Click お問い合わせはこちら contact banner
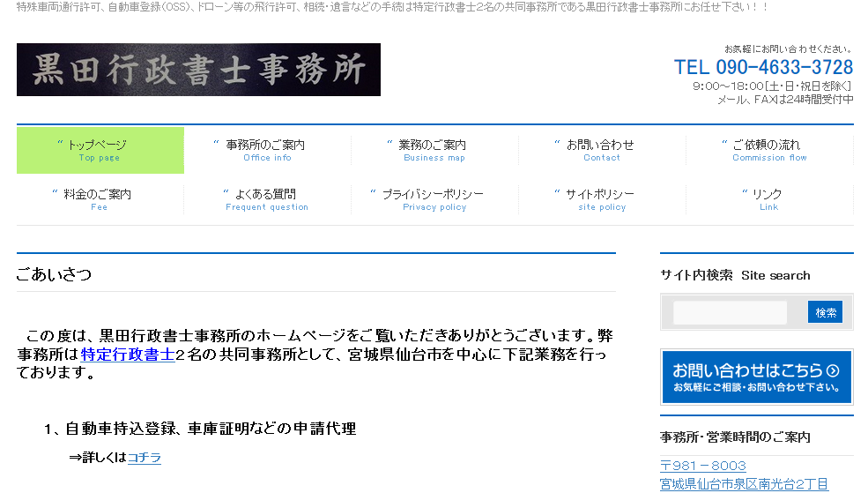868x493 pixels. point(756,377)
